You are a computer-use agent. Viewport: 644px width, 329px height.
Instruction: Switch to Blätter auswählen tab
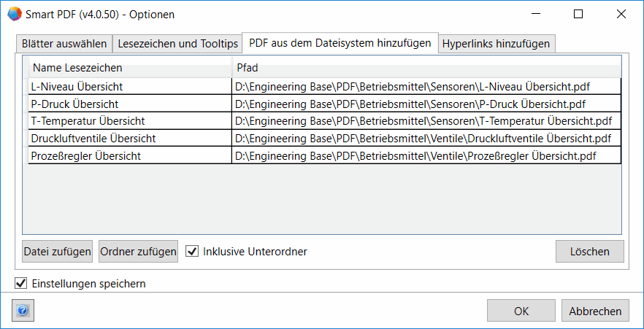[64, 44]
